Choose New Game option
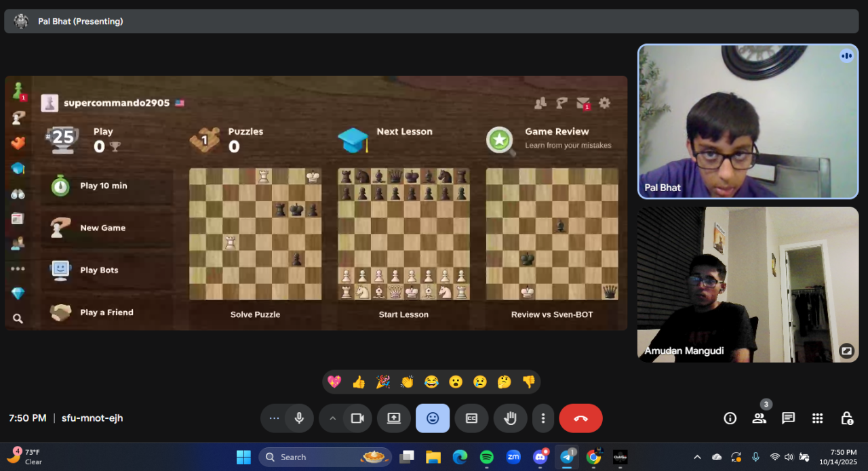This screenshot has width=868, height=471. [106, 228]
